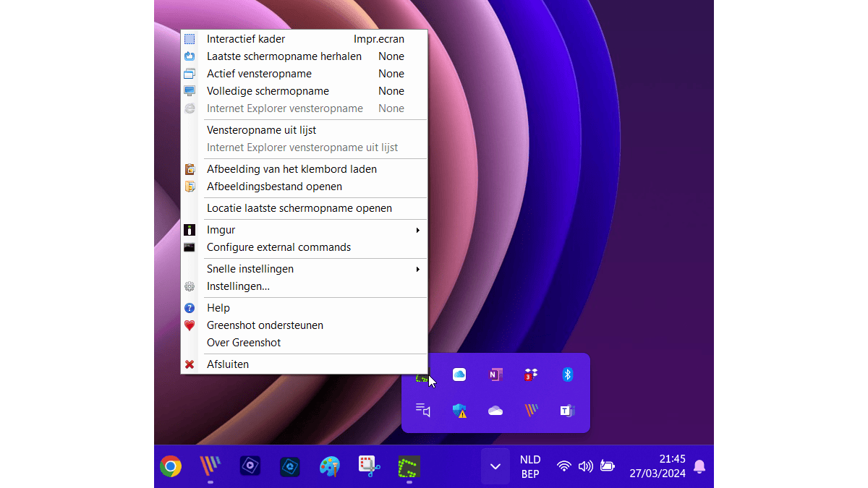Open the Photoshop Elements taskbar icon
The image size is (868, 488).
tap(290, 466)
